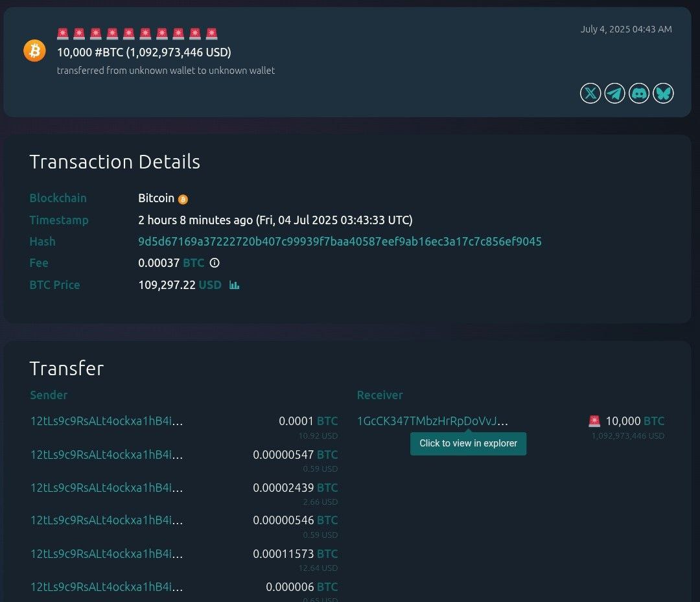Click the 'Timestamp' field label

[59, 220]
